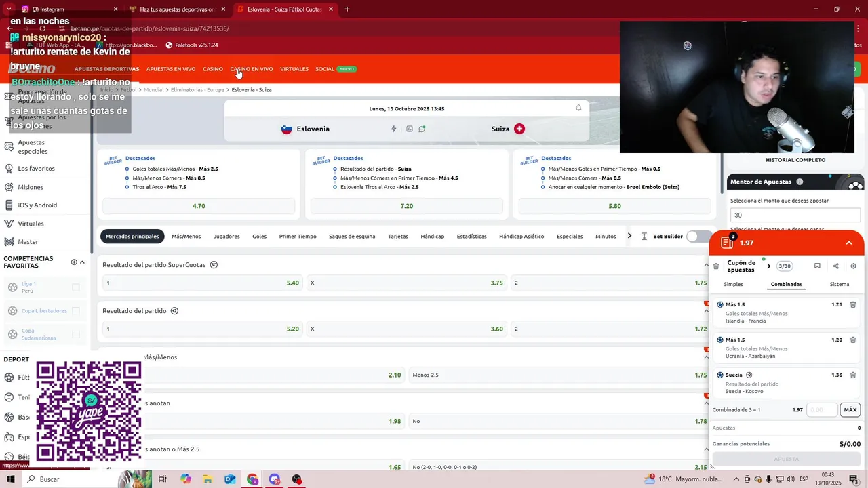Image resolution: width=868 pixels, height=488 pixels.
Task: Click the draw odds 3.60
Action: pos(407,329)
